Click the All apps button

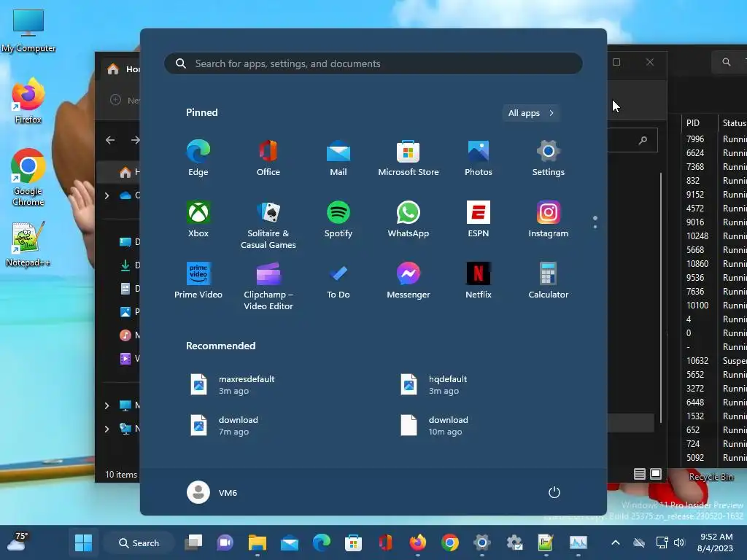531,113
